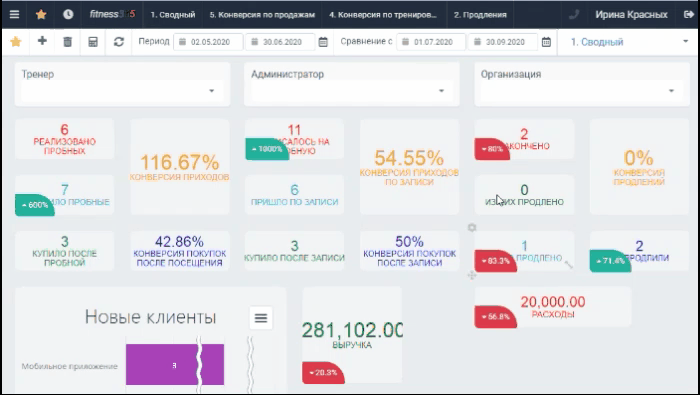Open the clock history icon
700x395 pixels.
(68, 14)
